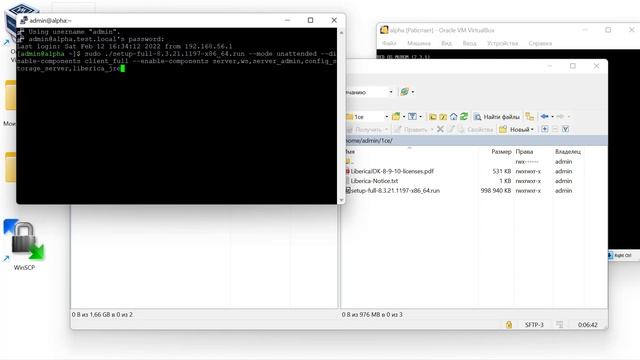The width and height of the screenshot is (640, 360).
Task: Open dropdown arrow beside the filter icon
Action: click(420, 117)
